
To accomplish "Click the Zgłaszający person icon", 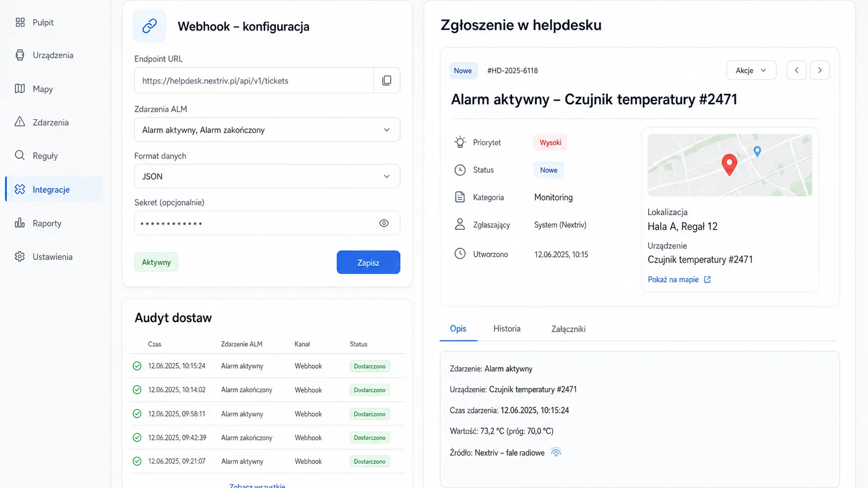I will tap(460, 224).
